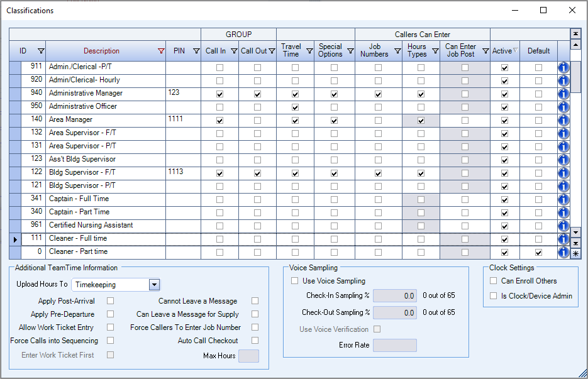Open the Upload Hours To dropdown
Viewport: 588px width, 379px height.
click(x=153, y=285)
